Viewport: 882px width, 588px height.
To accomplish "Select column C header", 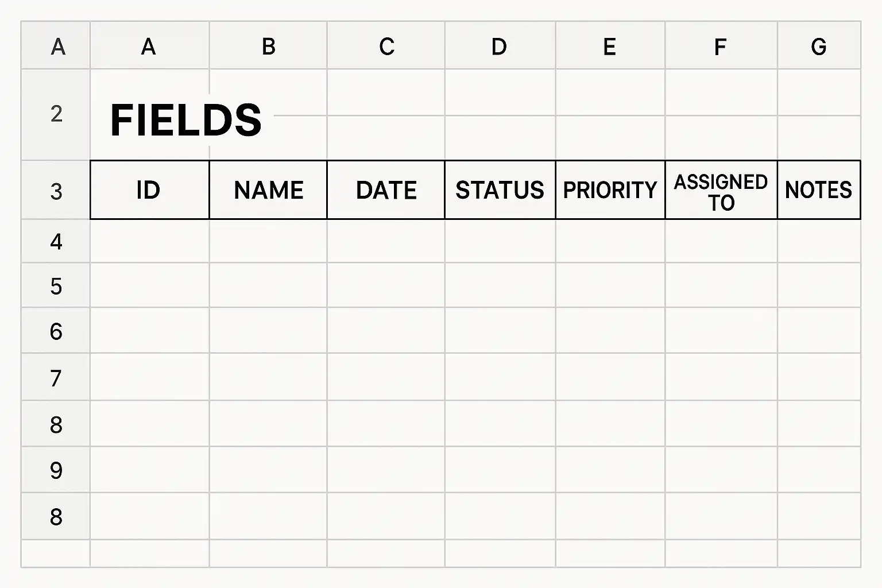I will click(x=386, y=46).
